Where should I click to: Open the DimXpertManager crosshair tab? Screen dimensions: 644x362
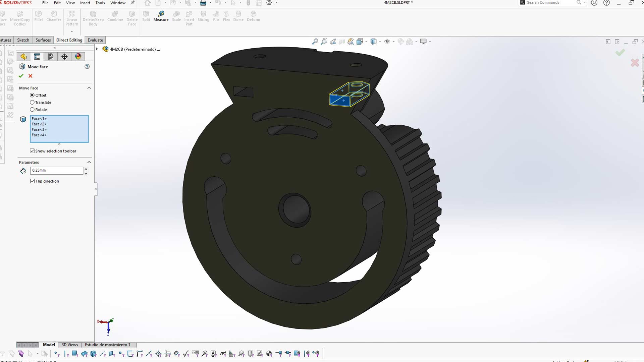click(64, 56)
